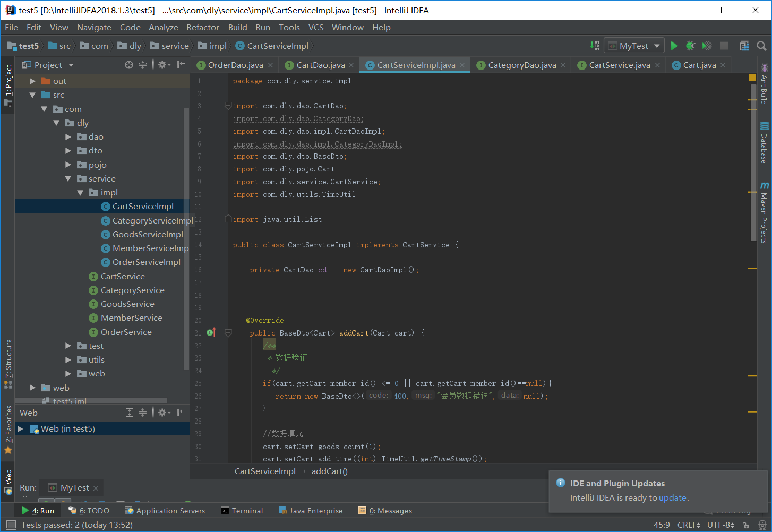Click the update link in the notification
772x532 pixels.
tap(673, 498)
